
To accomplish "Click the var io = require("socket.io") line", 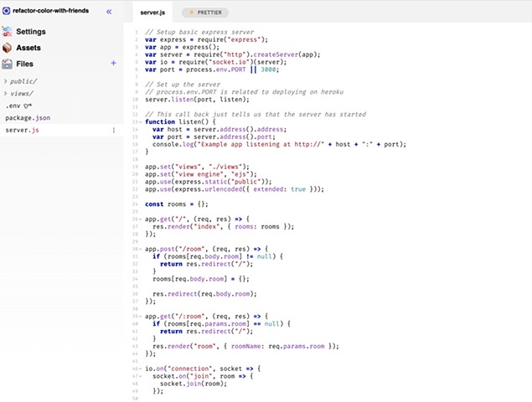I will tap(216, 63).
